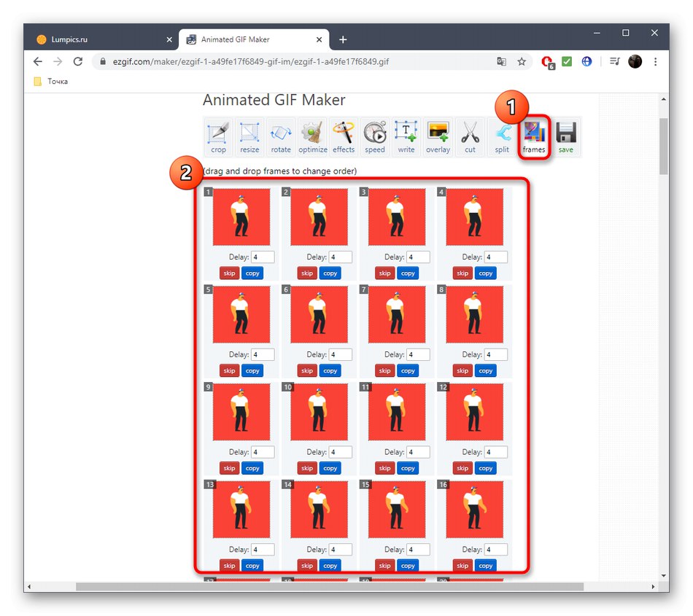Select the write text tool

click(406, 137)
